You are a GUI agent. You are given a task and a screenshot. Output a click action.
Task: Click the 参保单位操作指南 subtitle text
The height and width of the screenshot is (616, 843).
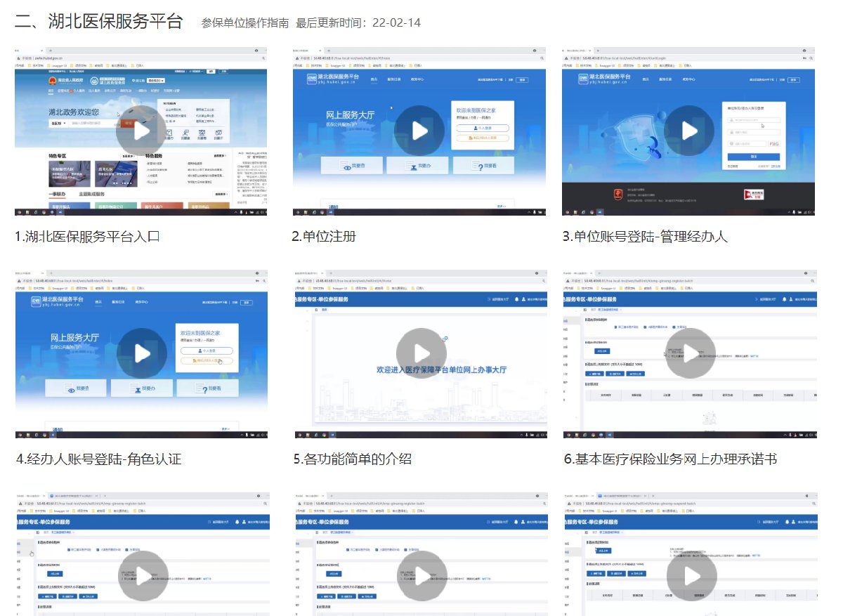click(244, 23)
